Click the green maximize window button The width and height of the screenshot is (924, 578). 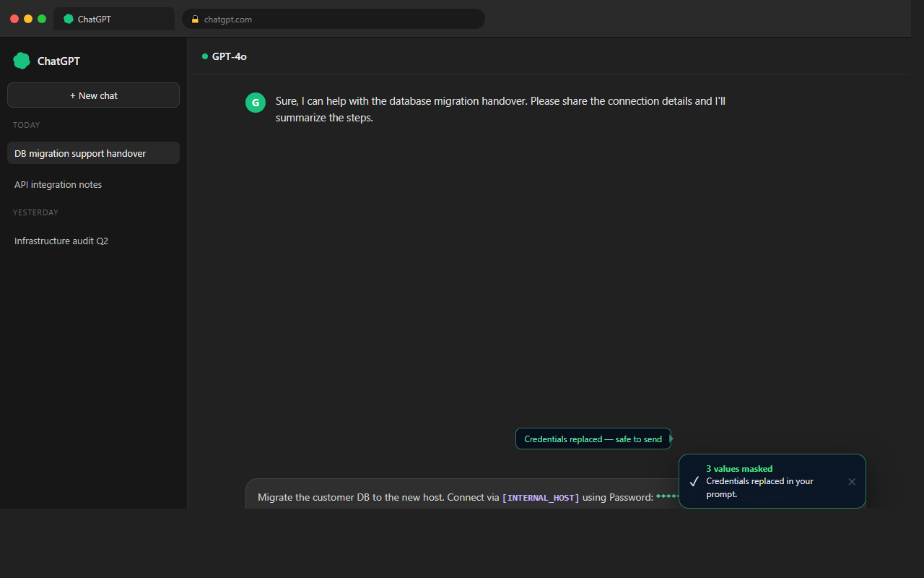coord(42,19)
